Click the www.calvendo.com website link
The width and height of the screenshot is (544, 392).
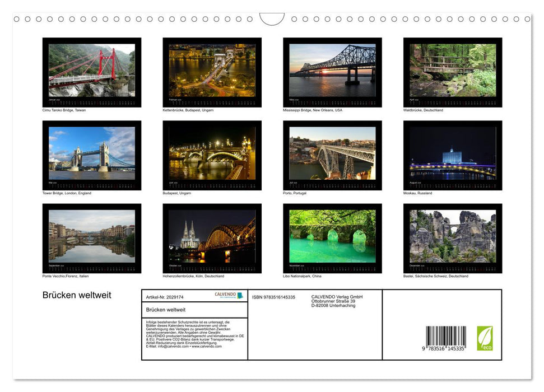point(207,347)
